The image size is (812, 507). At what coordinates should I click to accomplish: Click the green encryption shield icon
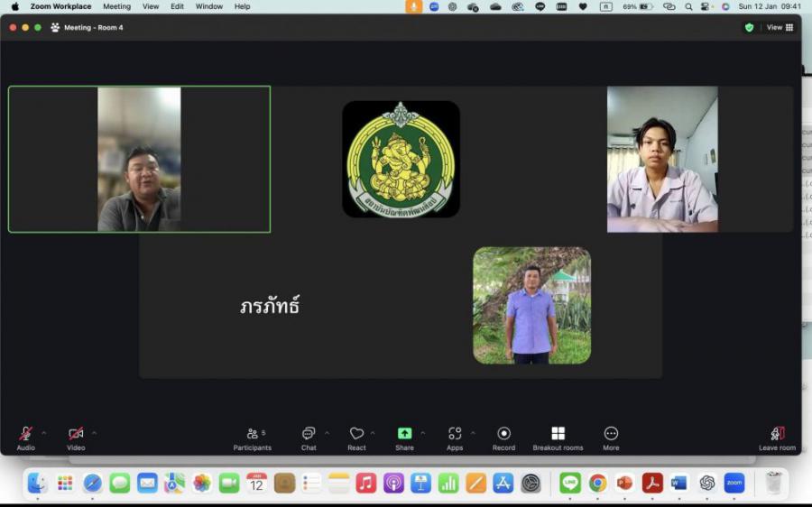point(749,27)
